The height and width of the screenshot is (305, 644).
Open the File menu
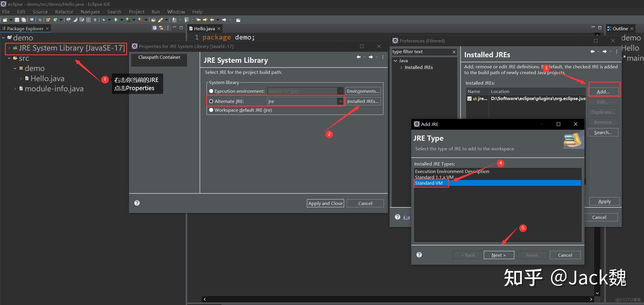[x=6, y=12]
